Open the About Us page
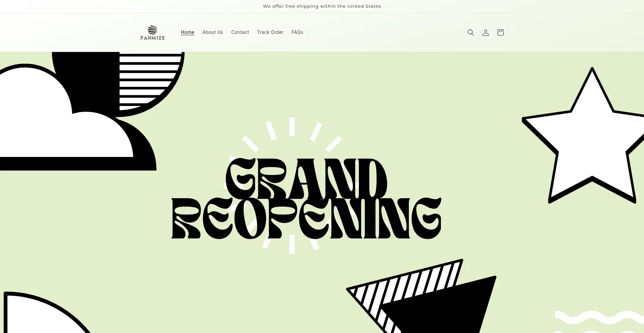 213,32
